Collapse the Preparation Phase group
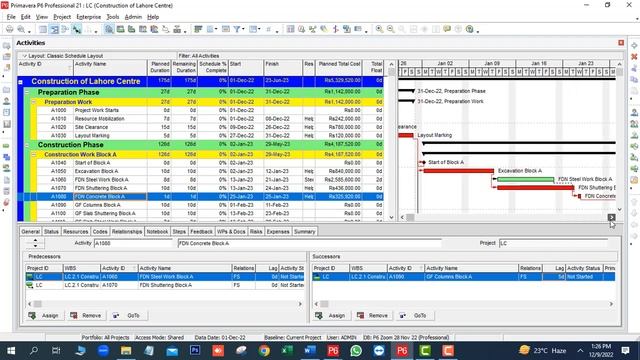The image size is (640, 360). (x=27, y=93)
